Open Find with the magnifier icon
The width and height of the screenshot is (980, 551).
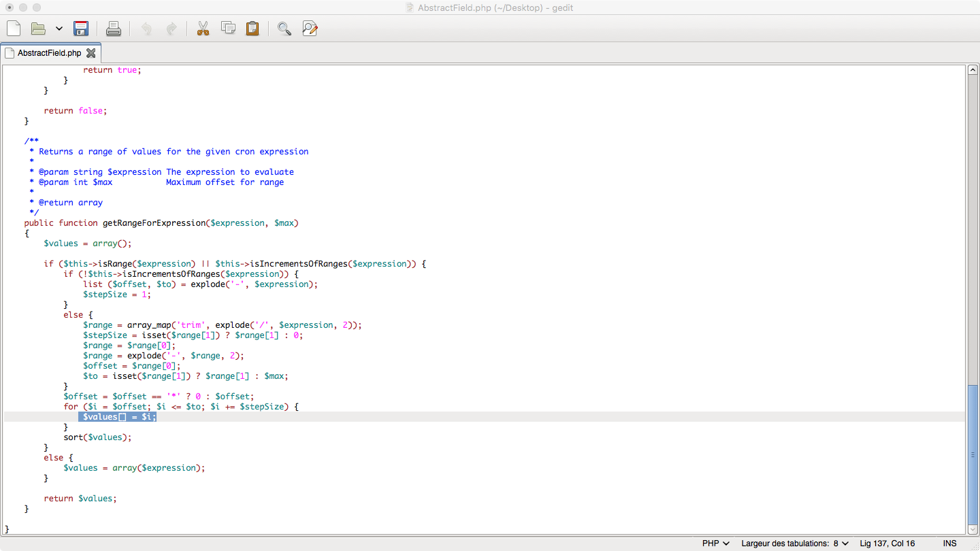pos(284,29)
